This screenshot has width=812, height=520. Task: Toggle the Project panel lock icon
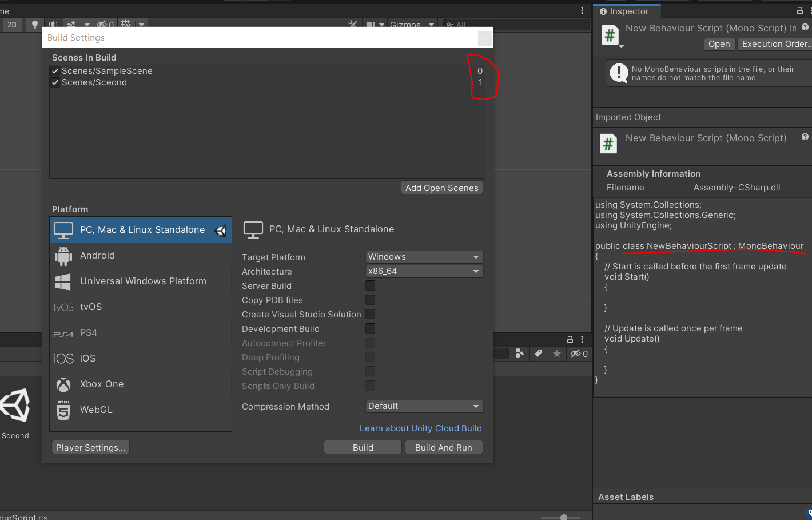[570, 339]
